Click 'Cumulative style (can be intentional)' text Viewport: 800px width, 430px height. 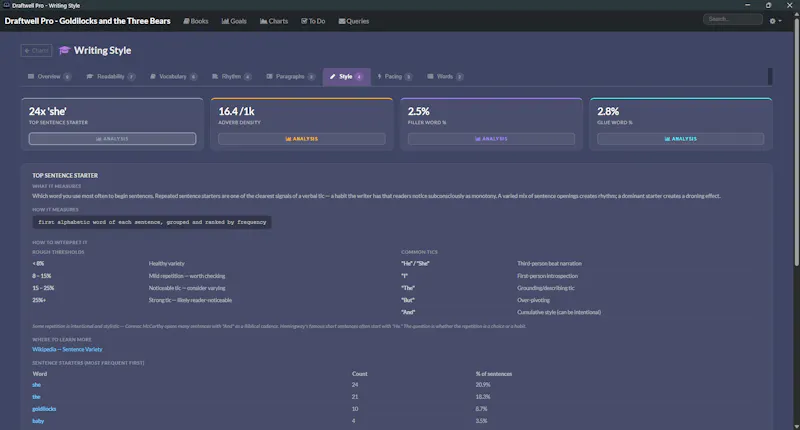pos(559,312)
